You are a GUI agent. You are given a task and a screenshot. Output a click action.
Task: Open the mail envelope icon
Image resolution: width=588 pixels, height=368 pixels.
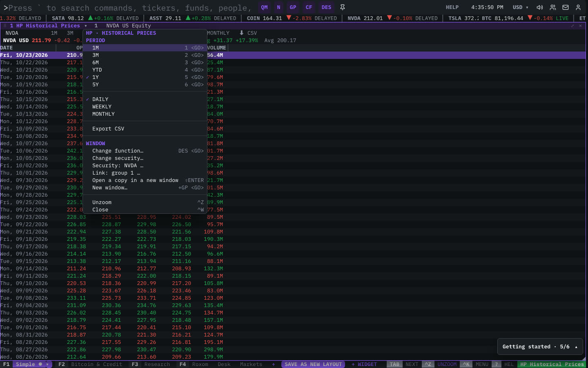566,7
